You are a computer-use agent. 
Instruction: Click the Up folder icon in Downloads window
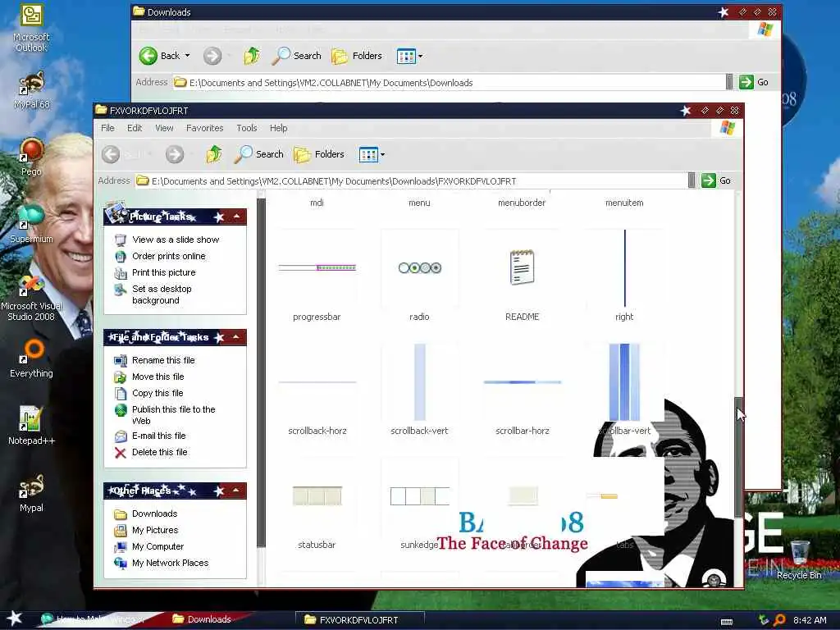point(252,56)
